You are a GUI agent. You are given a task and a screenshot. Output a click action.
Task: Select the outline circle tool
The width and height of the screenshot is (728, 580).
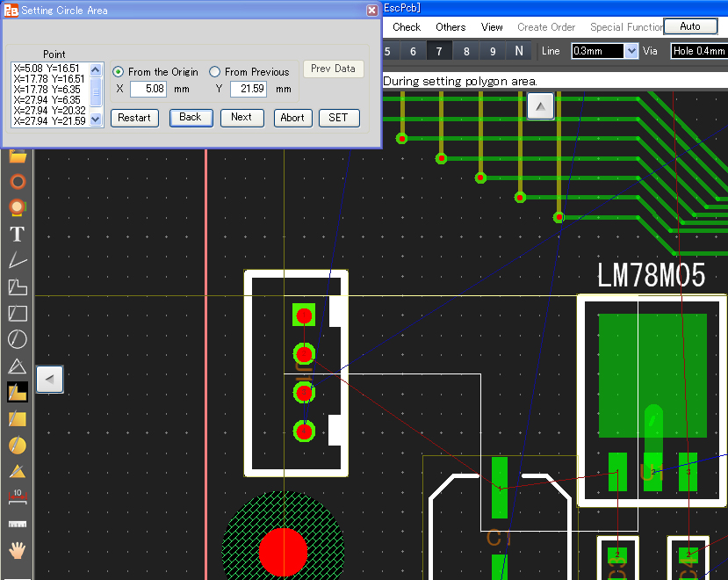coord(18,339)
